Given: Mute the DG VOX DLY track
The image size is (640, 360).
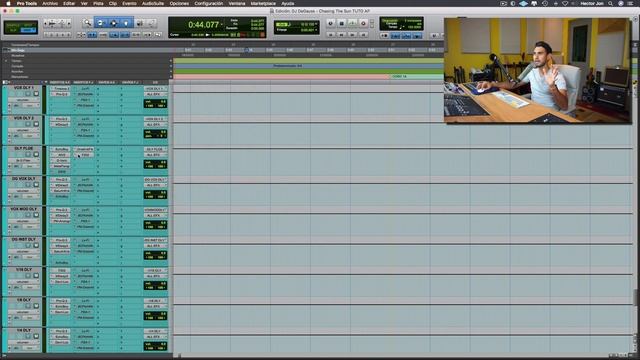Looking at the screenshot, I should click(36, 184).
